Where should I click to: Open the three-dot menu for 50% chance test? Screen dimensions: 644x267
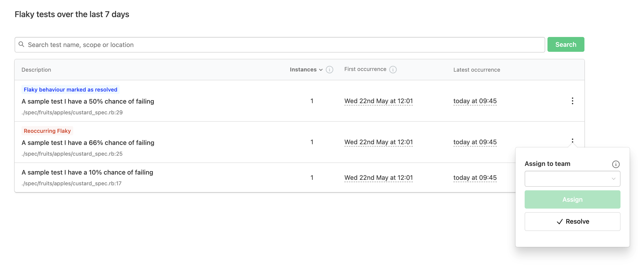point(572,101)
